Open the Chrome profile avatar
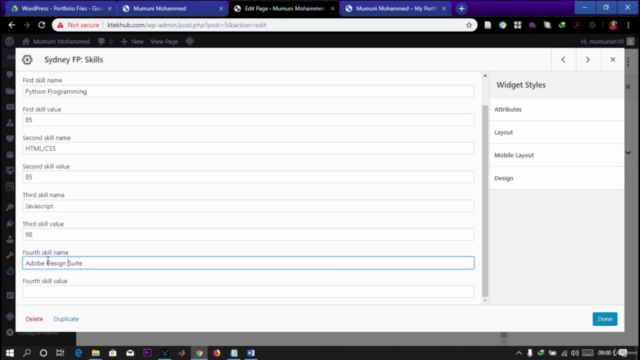The width and height of the screenshot is (640, 360). (613, 25)
